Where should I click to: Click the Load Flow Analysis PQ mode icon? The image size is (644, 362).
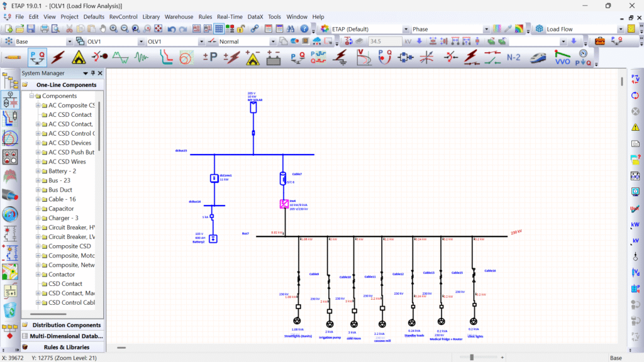(37, 57)
